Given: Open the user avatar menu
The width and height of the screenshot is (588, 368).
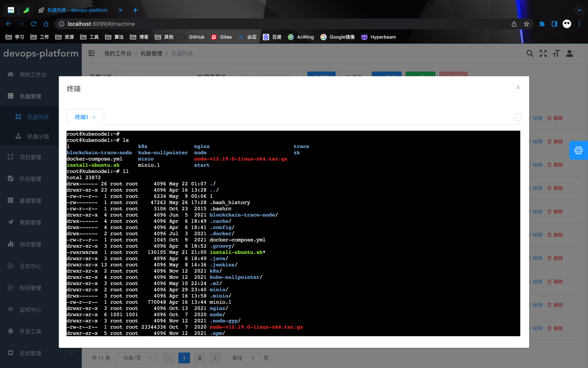Looking at the screenshot, I should coord(569,53).
